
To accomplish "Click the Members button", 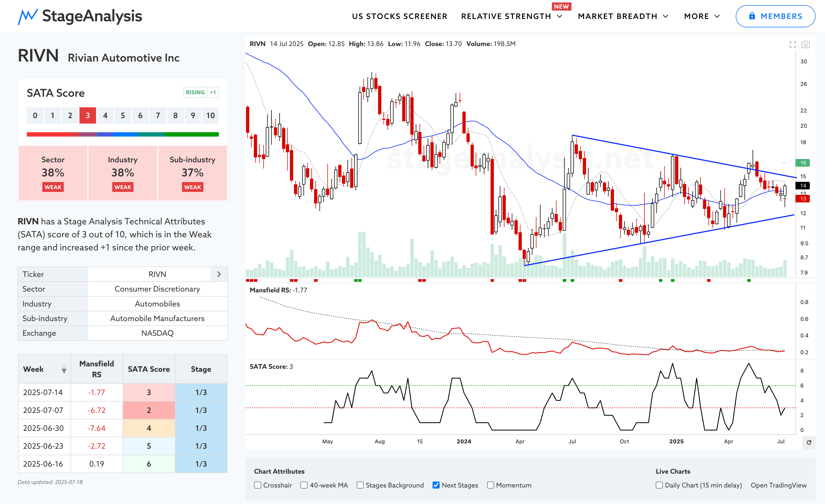I will click(x=775, y=16).
